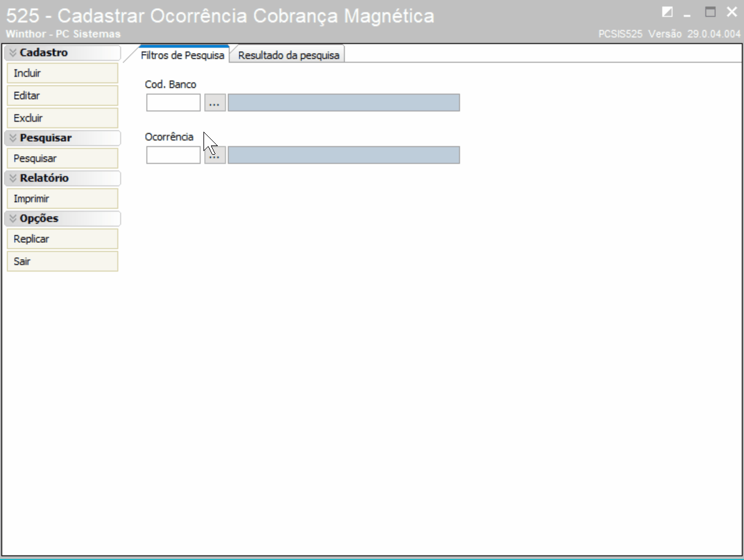Click the Excluir button
This screenshot has width=744, height=560.
62,118
